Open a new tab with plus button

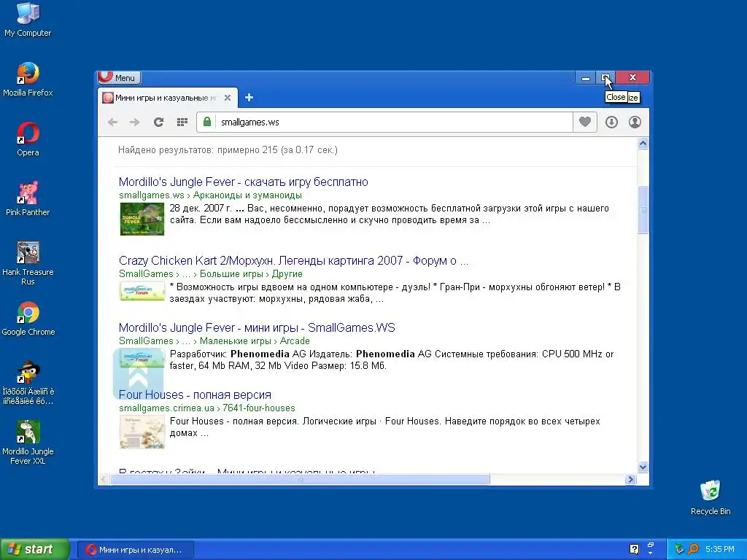249,98
